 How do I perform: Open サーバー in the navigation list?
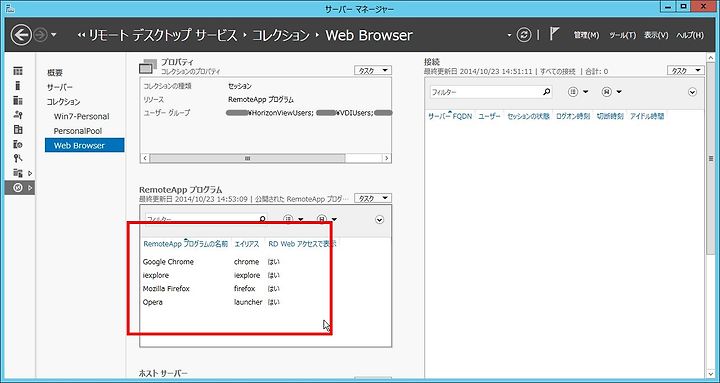(x=60, y=87)
